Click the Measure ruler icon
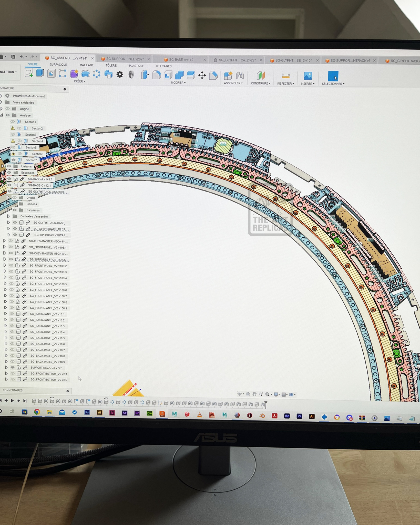This screenshot has height=525, width=420. tap(285, 76)
